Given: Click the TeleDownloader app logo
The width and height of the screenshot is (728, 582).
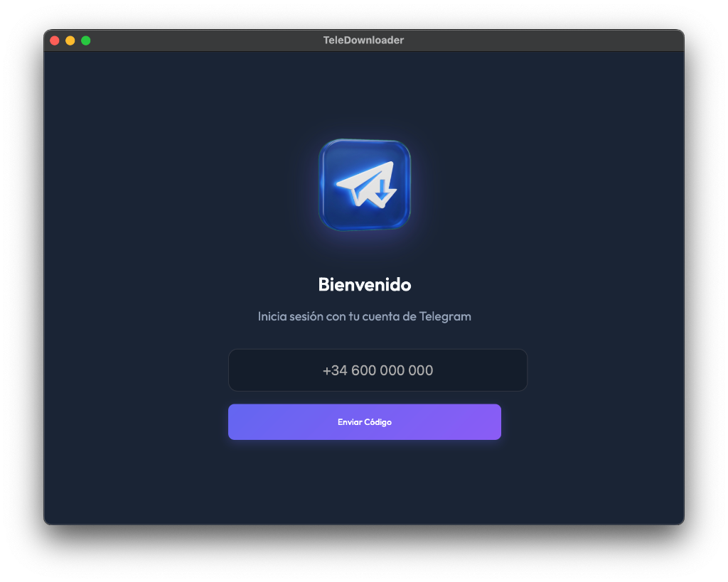Looking at the screenshot, I should pos(364,185).
